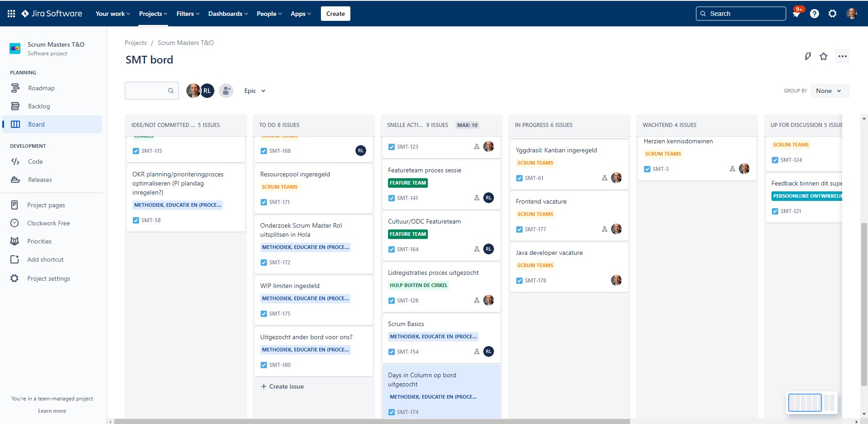Open the Roadmap view from the sidebar
Viewport: 868px width, 424px height.
coord(42,88)
